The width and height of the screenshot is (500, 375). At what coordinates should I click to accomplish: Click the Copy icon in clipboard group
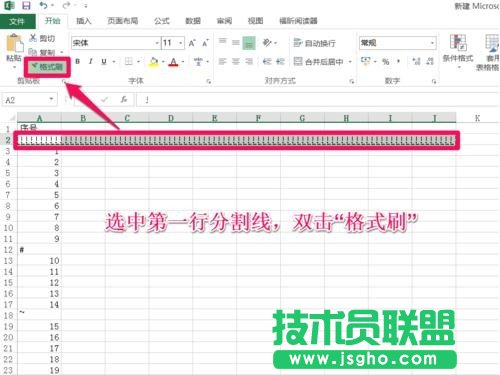[33, 52]
